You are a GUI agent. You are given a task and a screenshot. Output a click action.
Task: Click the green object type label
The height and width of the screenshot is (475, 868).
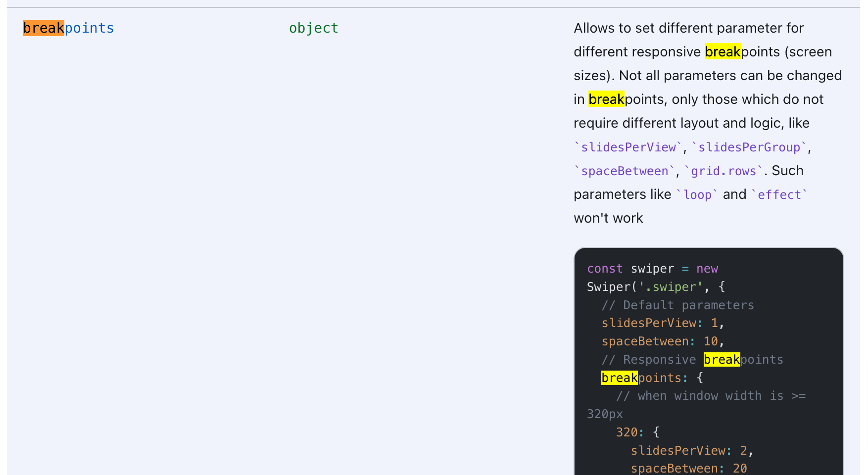313,28
